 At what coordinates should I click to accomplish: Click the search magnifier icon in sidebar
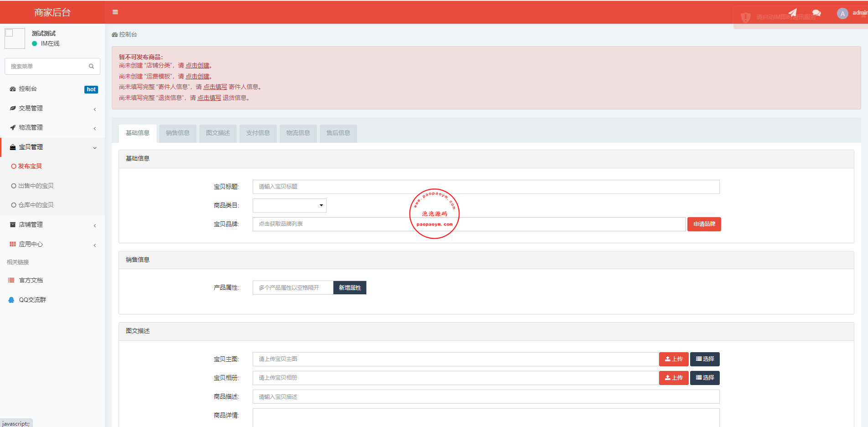pos(91,67)
